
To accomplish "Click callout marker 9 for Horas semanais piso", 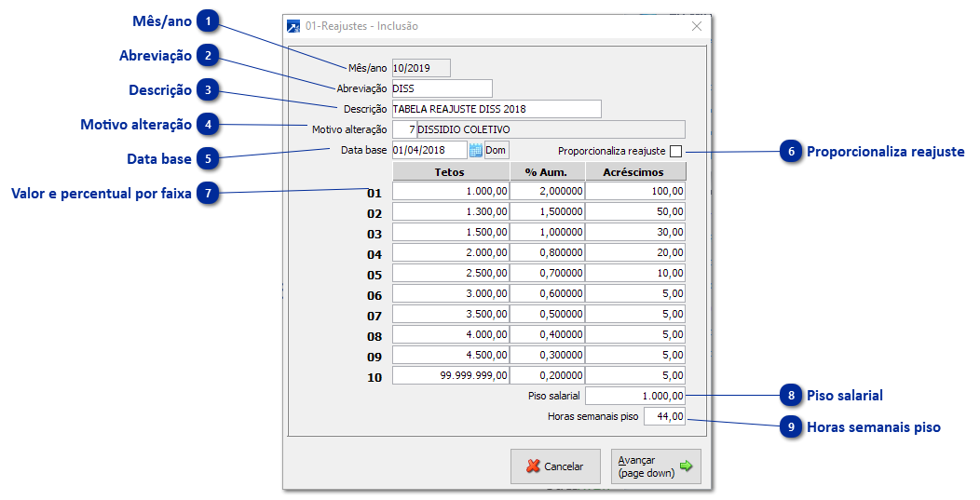I will [791, 427].
